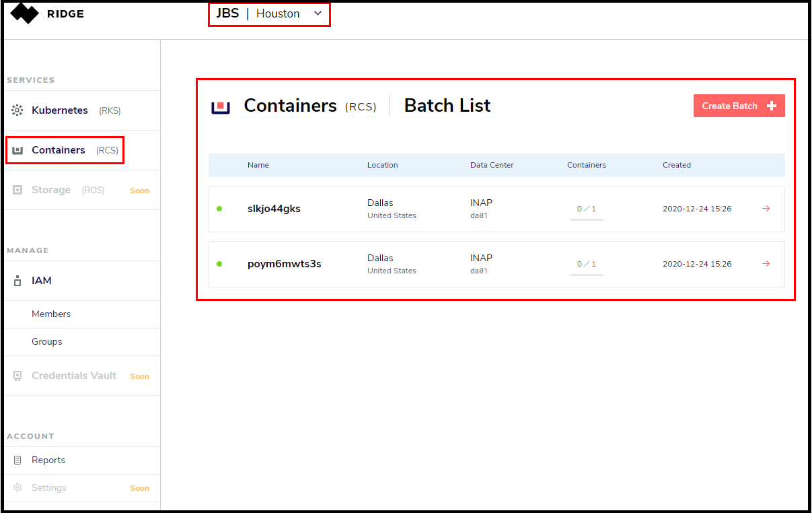Click green status dot of slkjo44gks
812x513 pixels.
pyautogui.click(x=219, y=209)
